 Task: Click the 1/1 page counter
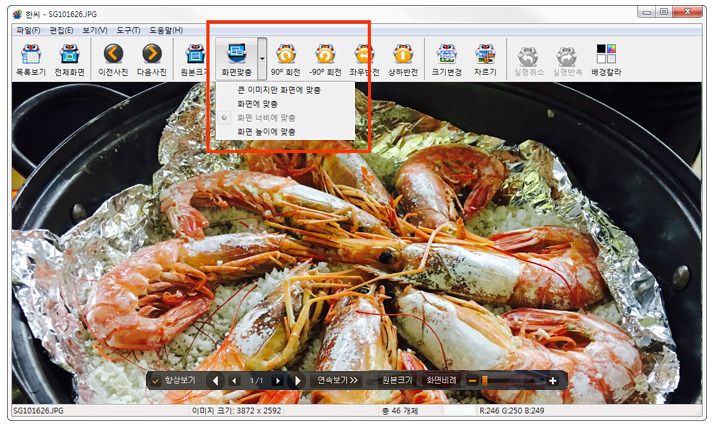(256, 380)
